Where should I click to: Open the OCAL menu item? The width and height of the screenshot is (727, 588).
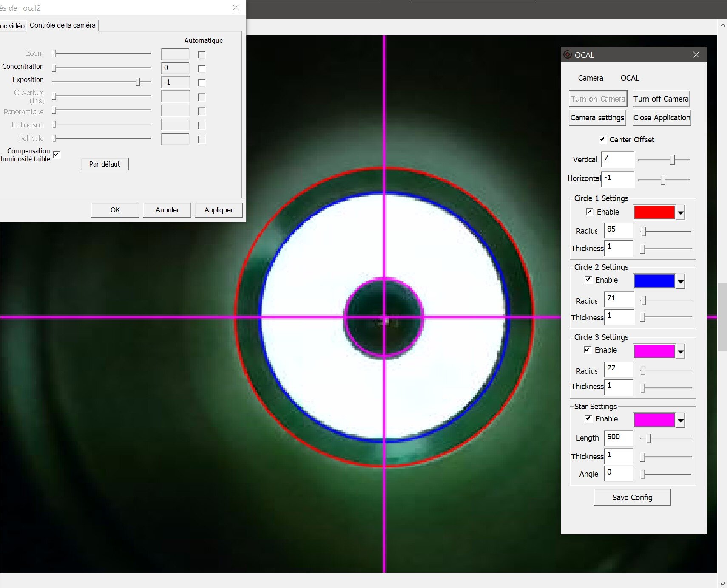point(630,78)
